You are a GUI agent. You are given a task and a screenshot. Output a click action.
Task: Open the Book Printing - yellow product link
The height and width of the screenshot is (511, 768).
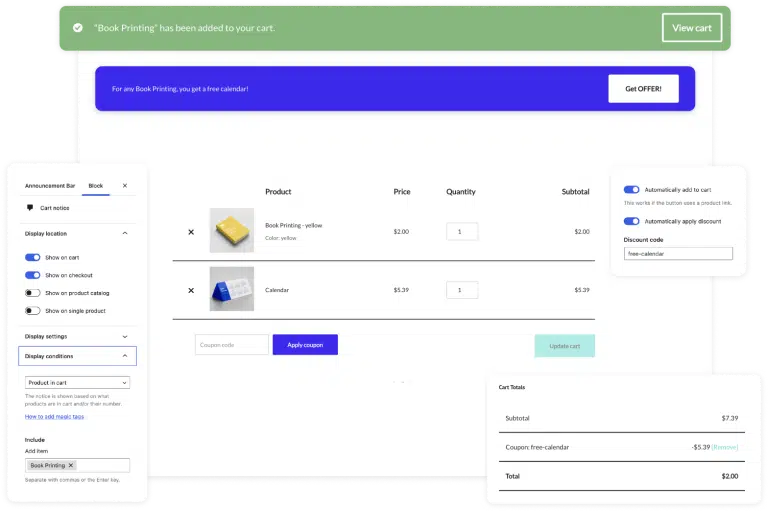coord(293,225)
